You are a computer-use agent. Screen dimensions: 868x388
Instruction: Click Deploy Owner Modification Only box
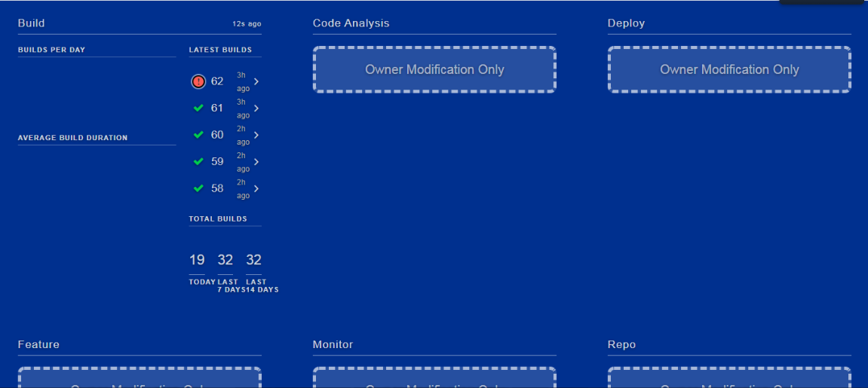tap(729, 69)
